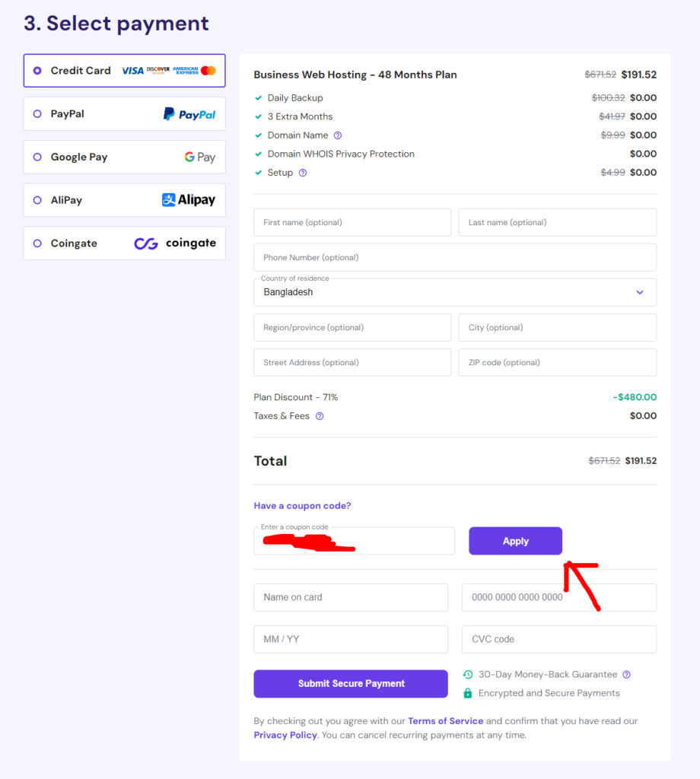
Task: Click the First name field
Action: tap(352, 223)
